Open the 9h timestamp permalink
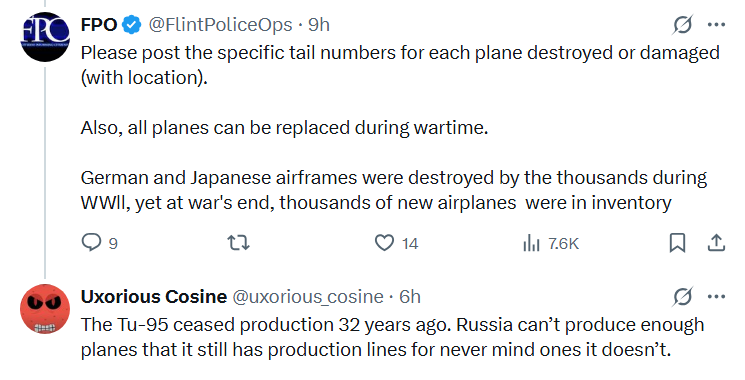Screen dimensions: 745x380 319,25
